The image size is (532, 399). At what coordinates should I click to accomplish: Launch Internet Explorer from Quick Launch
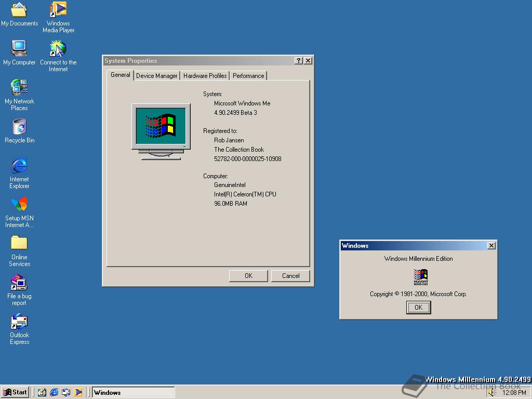(x=54, y=392)
